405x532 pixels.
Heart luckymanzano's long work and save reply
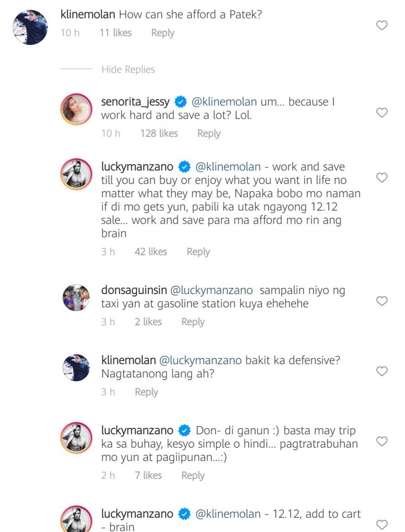point(382,177)
